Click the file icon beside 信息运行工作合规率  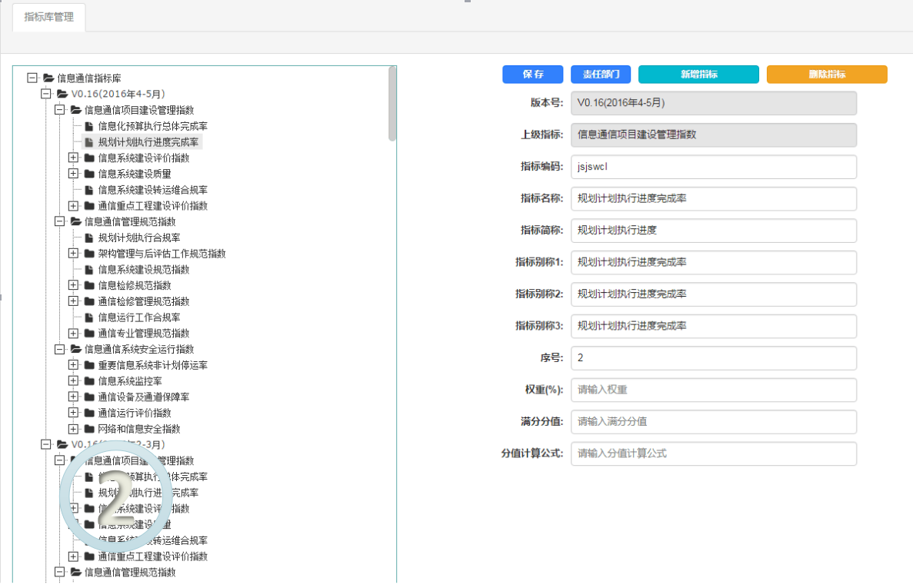click(89, 317)
